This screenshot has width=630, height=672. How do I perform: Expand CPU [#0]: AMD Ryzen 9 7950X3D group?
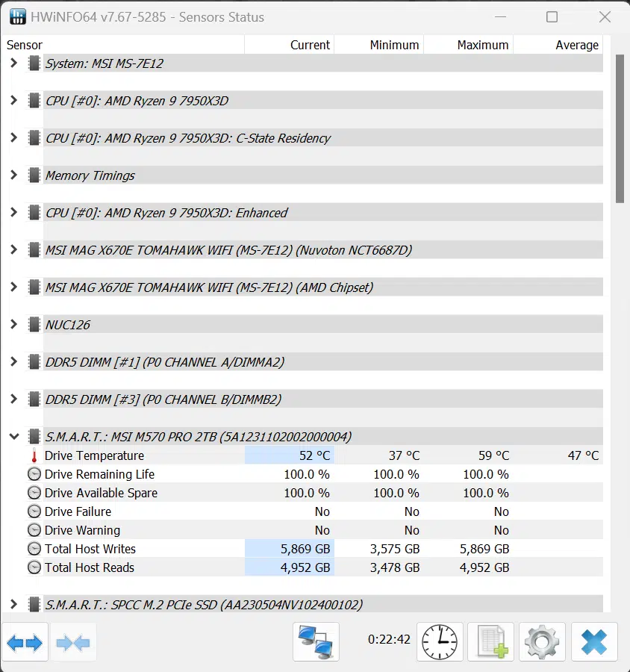[x=13, y=101]
